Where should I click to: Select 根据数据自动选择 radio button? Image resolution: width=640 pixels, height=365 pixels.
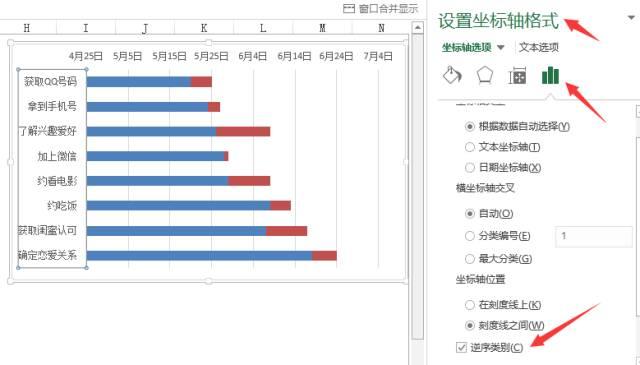coord(470,127)
